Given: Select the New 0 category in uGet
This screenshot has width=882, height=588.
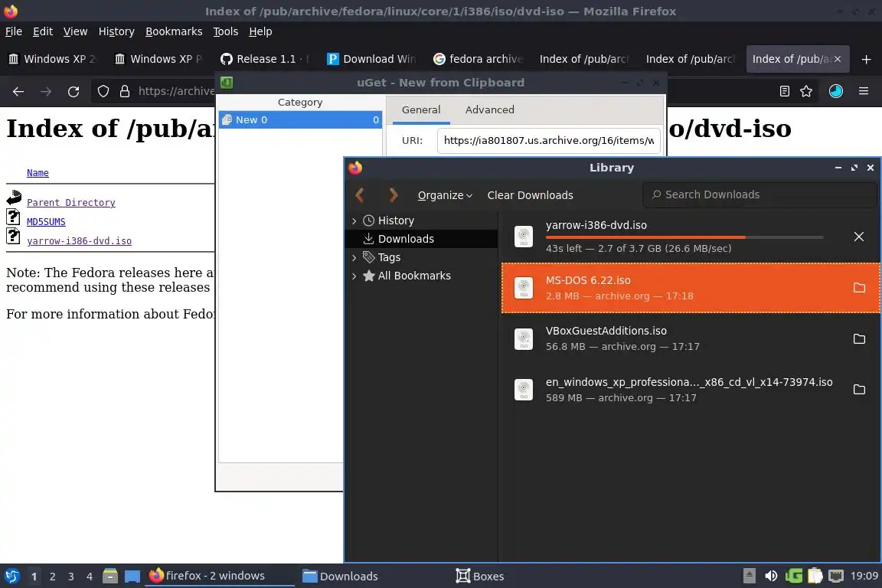Looking at the screenshot, I should point(300,120).
